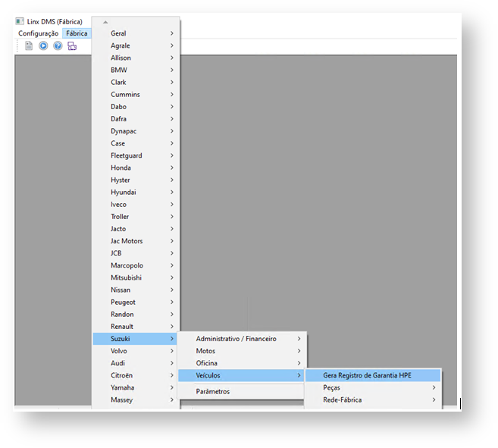Open the Fleetguard submenu
Image resolution: width=498 pixels, height=448 pixels.
pos(136,155)
